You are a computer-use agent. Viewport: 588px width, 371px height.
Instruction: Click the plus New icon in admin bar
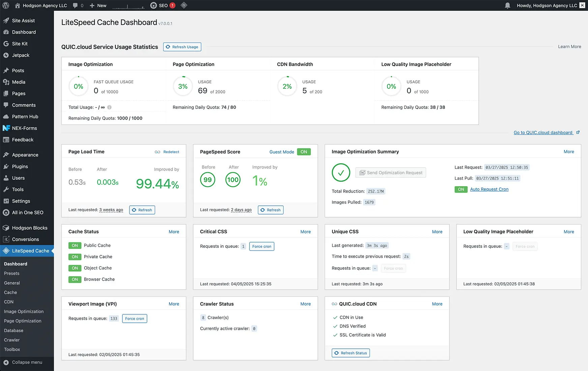(92, 5)
